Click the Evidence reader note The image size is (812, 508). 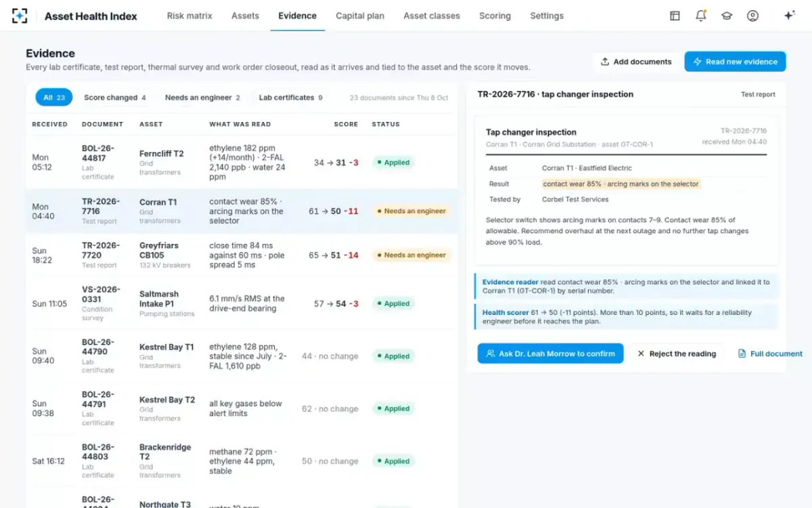626,287
